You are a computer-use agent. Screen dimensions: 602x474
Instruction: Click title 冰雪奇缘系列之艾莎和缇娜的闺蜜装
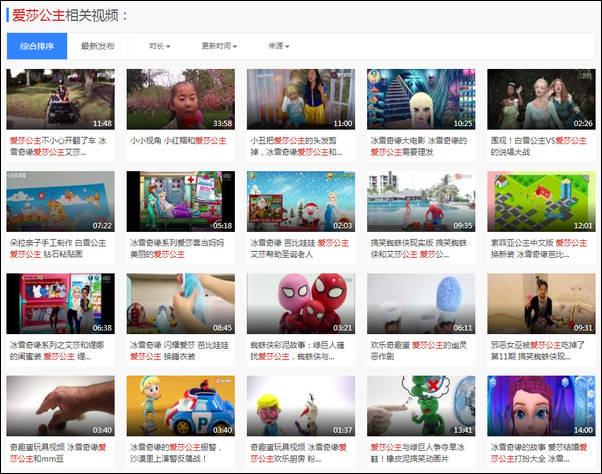(x=57, y=350)
